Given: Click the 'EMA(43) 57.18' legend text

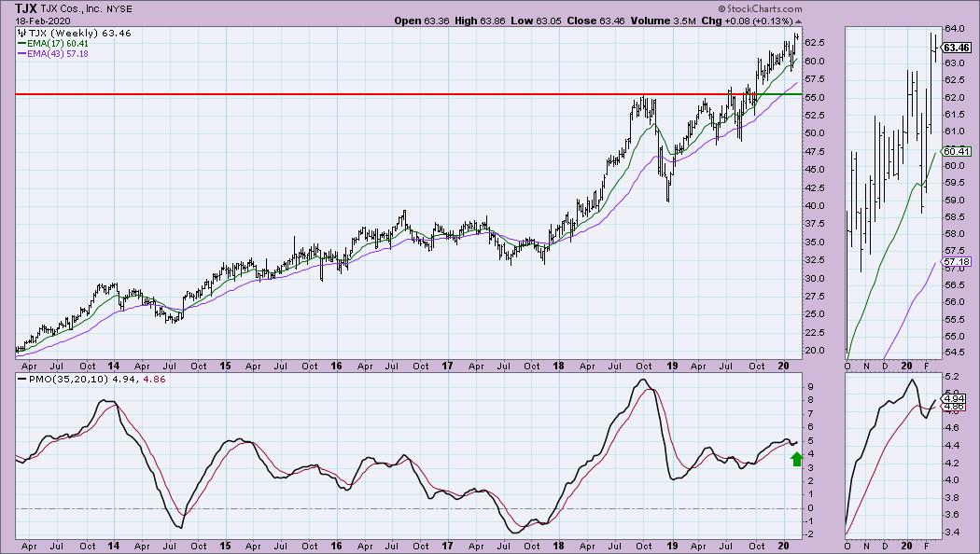Looking at the screenshot, I should [x=58, y=54].
